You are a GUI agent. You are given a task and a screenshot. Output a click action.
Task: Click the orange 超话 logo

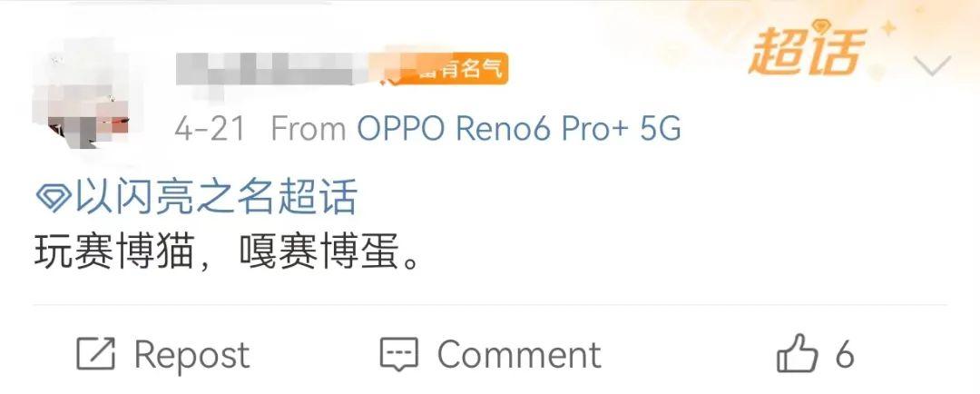pos(807,51)
